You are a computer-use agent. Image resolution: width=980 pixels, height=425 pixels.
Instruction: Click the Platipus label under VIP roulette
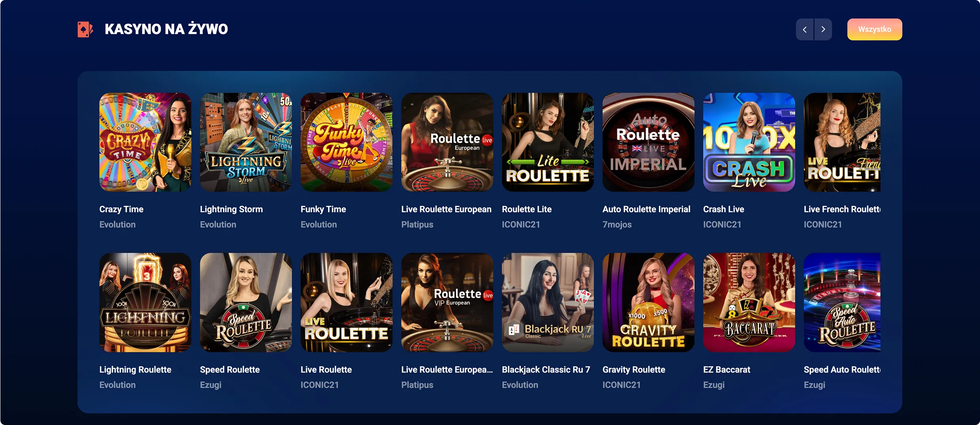(x=417, y=385)
